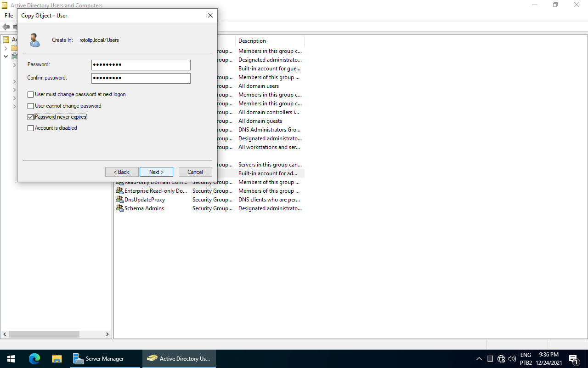Viewport: 588px width, 368px height.
Task: Click the Schema Admins group icon
Action: click(119, 208)
